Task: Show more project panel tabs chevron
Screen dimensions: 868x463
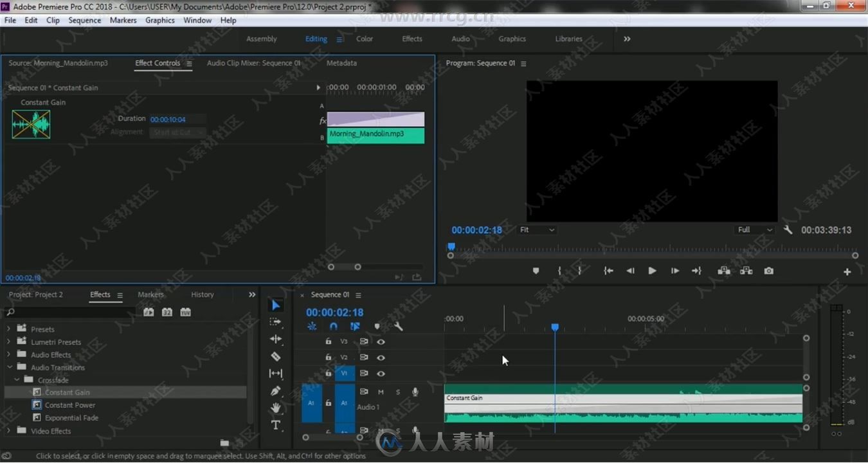Action: click(252, 295)
